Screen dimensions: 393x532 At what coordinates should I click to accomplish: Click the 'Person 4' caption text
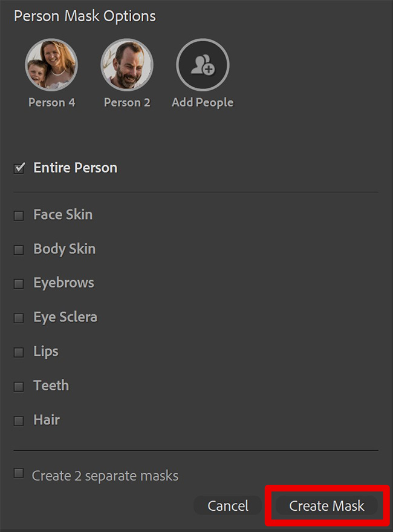click(x=52, y=102)
